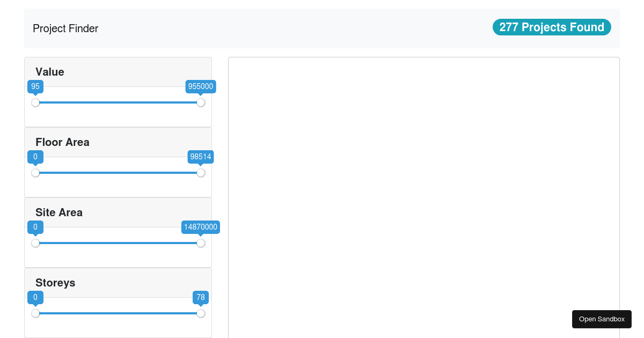Click the Site Area maximum slider handle
Viewport: 644px width, 338px height.
(201, 243)
